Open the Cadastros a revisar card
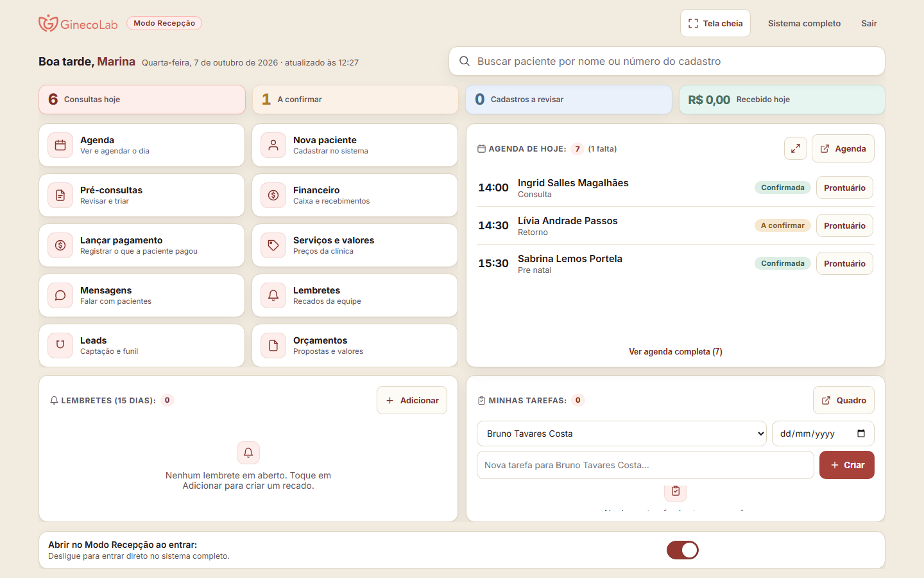This screenshot has height=578, width=924. click(569, 100)
